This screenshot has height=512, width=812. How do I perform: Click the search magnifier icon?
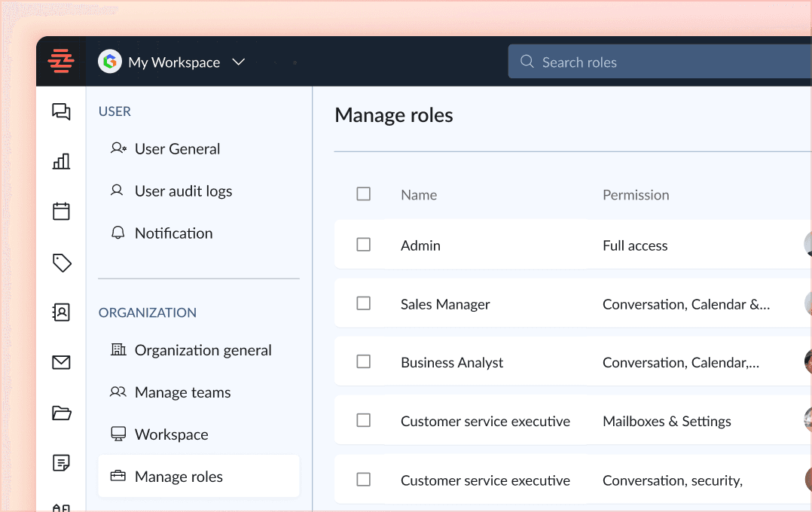[x=527, y=62]
